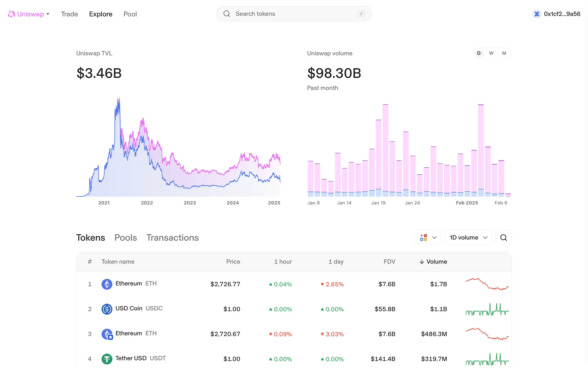Viewport: 588px width, 368px height.
Task: Open the token table search icon button
Action: (x=503, y=238)
